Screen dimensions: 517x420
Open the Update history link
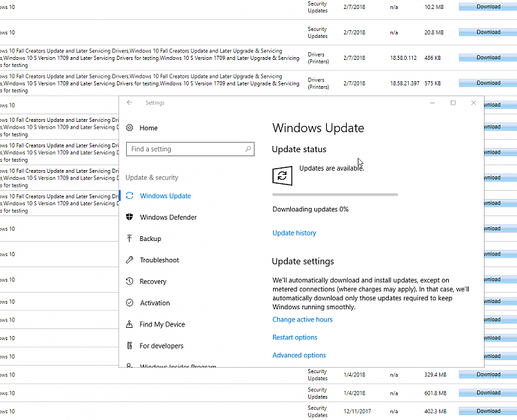pyautogui.click(x=294, y=233)
